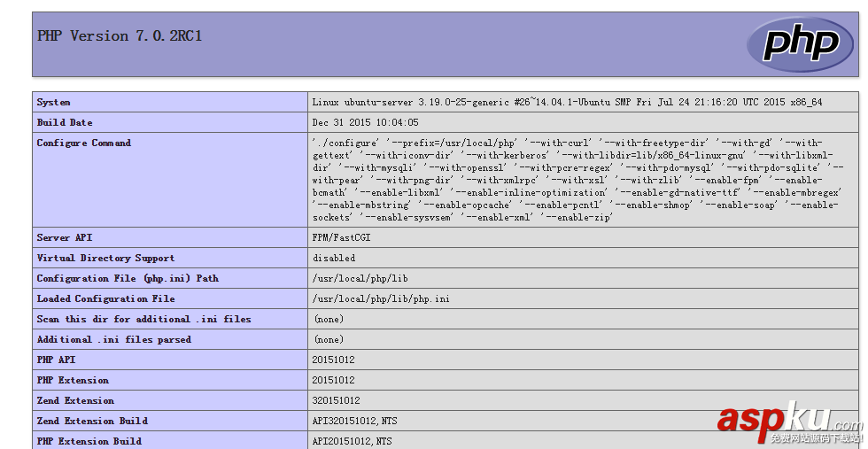Select the Configure Command label
The image size is (868, 449).
tap(84, 143)
